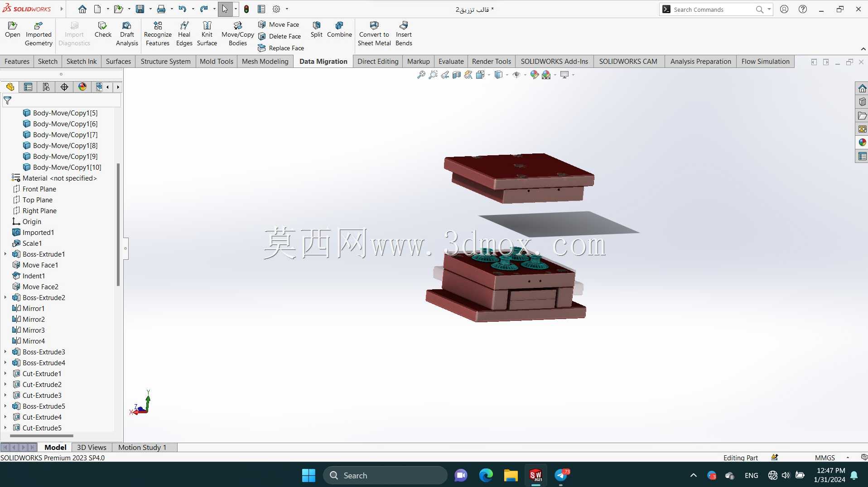Open Windows Start menu
This screenshot has height=487, width=868.
pos(309,475)
